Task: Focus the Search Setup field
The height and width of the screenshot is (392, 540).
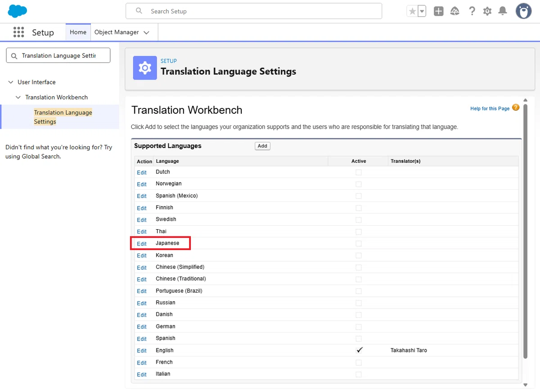Action: [x=254, y=11]
